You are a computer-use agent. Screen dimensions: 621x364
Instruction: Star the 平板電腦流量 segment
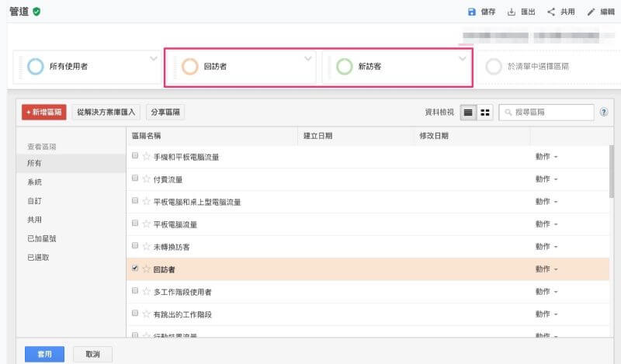click(146, 224)
